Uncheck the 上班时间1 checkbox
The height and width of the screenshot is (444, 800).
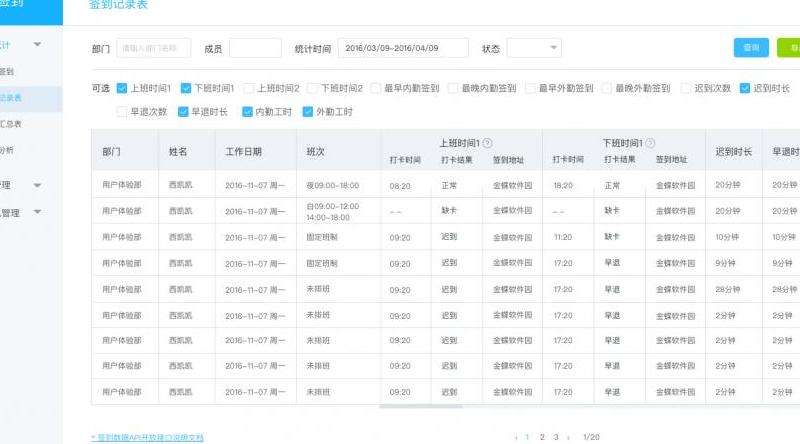point(122,88)
